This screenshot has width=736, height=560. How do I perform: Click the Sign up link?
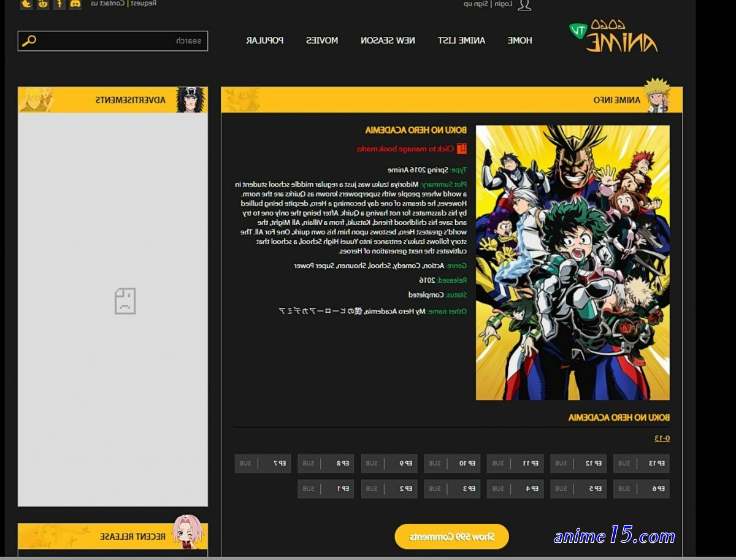(476, 4)
